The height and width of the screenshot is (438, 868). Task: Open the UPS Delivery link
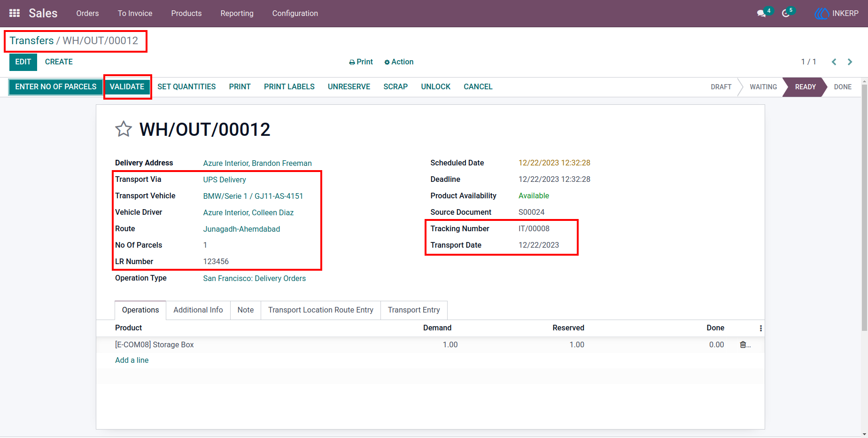click(225, 180)
